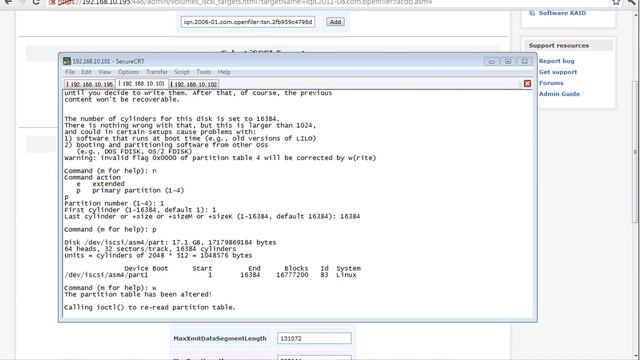Click the /dev/iscsi/asm4/part1 partition row text
Screen dimensions: 640x360
(x=210, y=275)
